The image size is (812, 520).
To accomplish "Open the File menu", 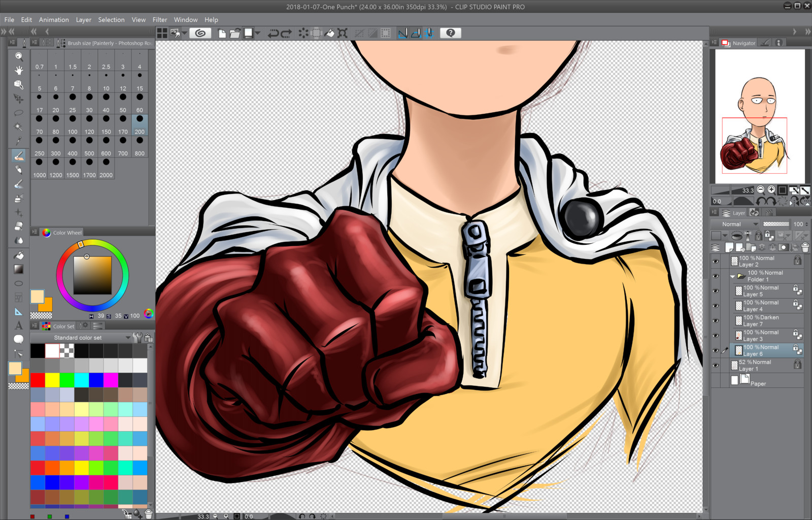I will pyautogui.click(x=9, y=20).
